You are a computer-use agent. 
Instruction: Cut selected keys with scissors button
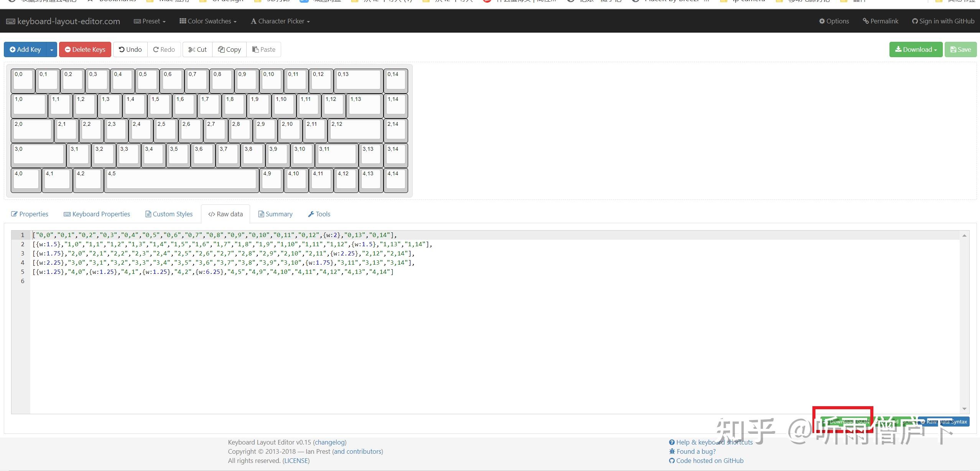[x=197, y=49]
